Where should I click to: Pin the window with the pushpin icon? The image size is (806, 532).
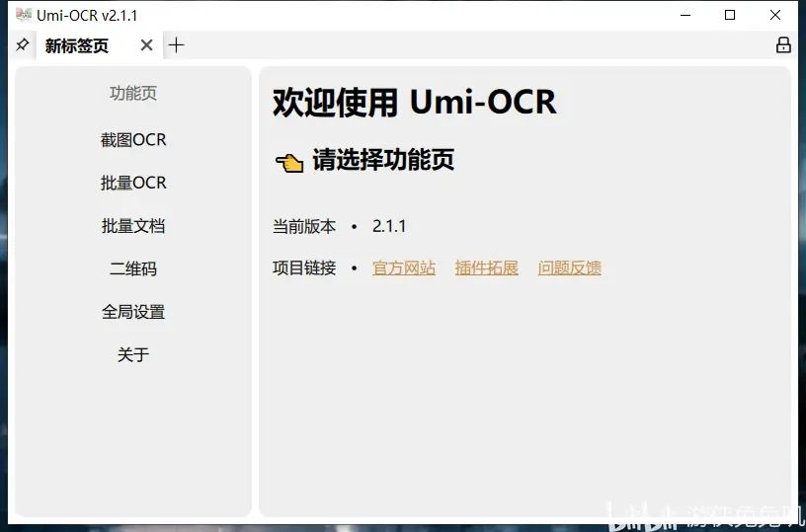[x=22, y=45]
